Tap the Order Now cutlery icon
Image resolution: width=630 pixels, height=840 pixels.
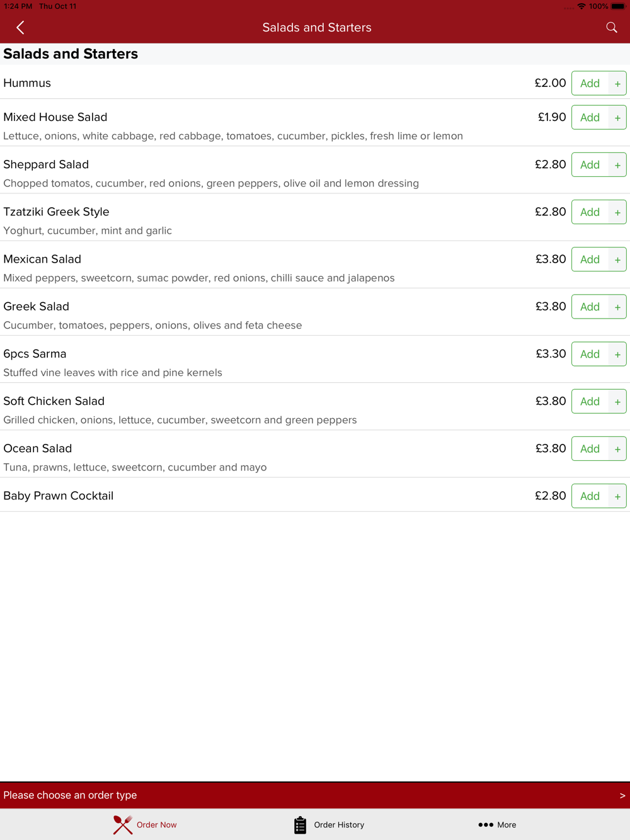click(123, 825)
